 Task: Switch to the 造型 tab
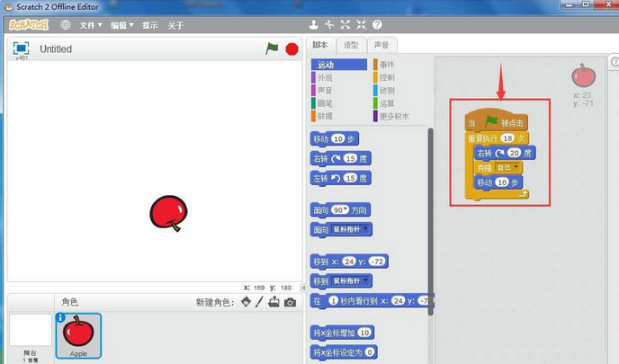tap(351, 45)
